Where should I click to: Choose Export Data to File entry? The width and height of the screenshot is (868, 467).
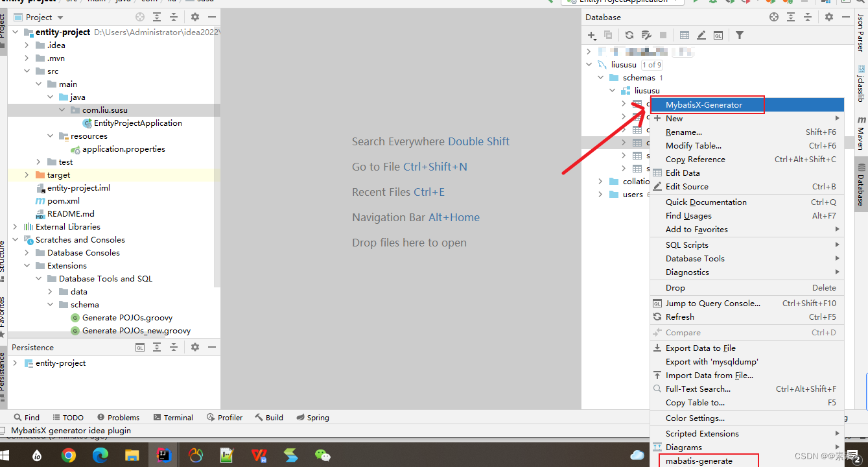(747, 348)
